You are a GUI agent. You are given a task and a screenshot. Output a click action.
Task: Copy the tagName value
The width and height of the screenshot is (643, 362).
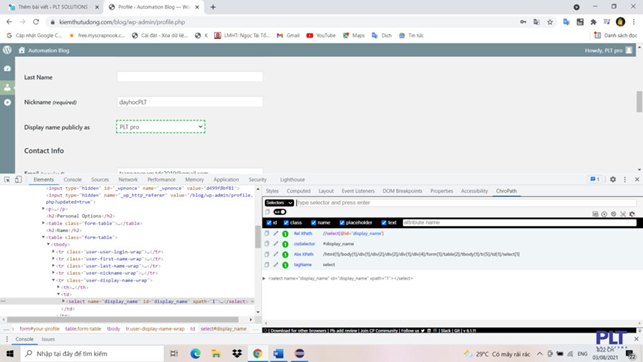point(267,265)
